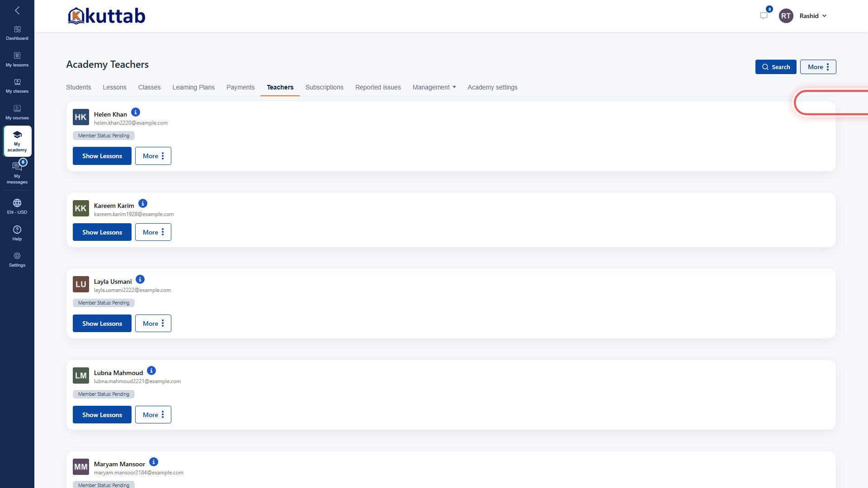Switch to the Students tab
The height and width of the screenshot is (488, 868).
[x=79, y=87]
